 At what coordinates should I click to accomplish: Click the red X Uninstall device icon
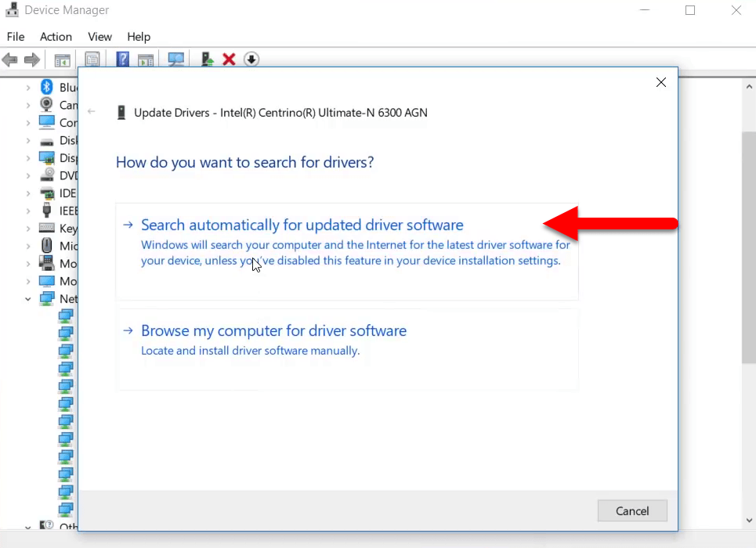point(229,59)
